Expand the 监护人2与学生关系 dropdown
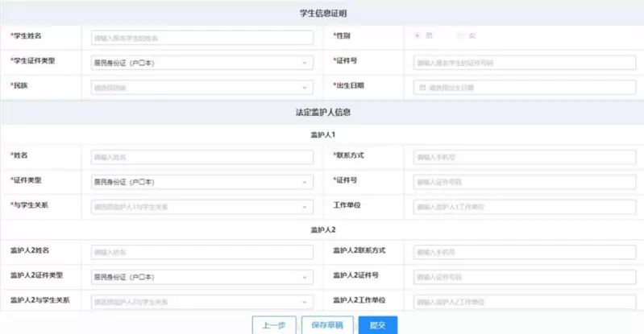Image resolution: width=644 pixels, height=334 pixels. (200, 302)
